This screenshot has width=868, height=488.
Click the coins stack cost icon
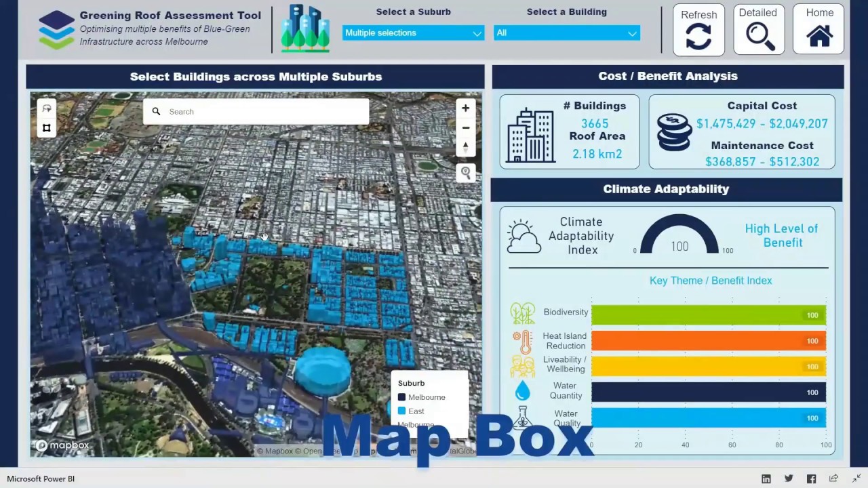[674, 131]
